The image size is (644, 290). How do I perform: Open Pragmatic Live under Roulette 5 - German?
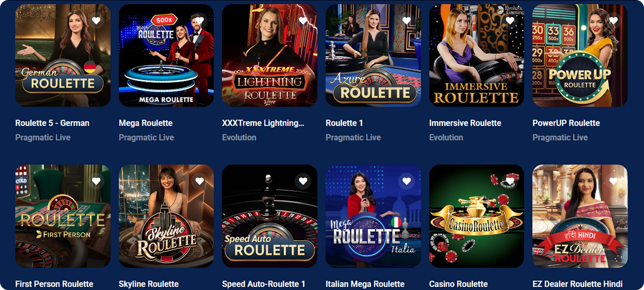tap(43, 137)
